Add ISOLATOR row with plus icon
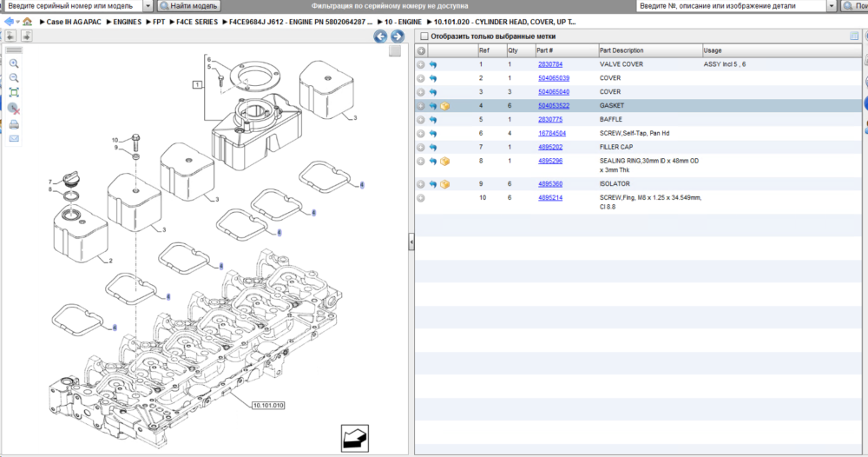This screenshot has height=457, width=868. tap(421, 184)
